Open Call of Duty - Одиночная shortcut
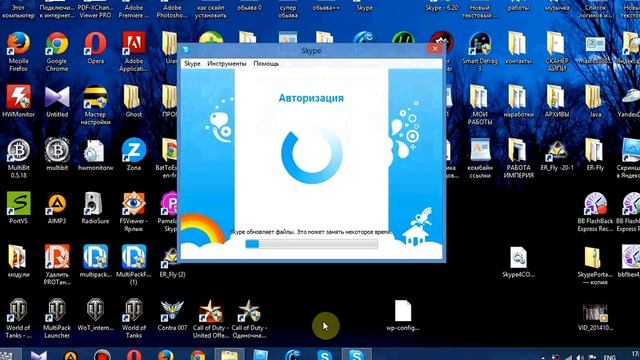The height and width of the screenshot is (360, 640). click(x=249, y=318)
